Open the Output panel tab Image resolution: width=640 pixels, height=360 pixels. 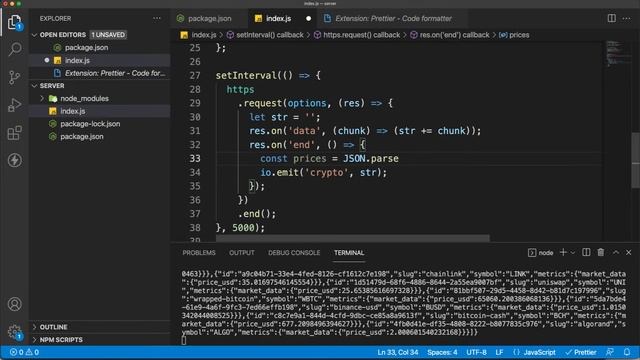coord(242,253)
